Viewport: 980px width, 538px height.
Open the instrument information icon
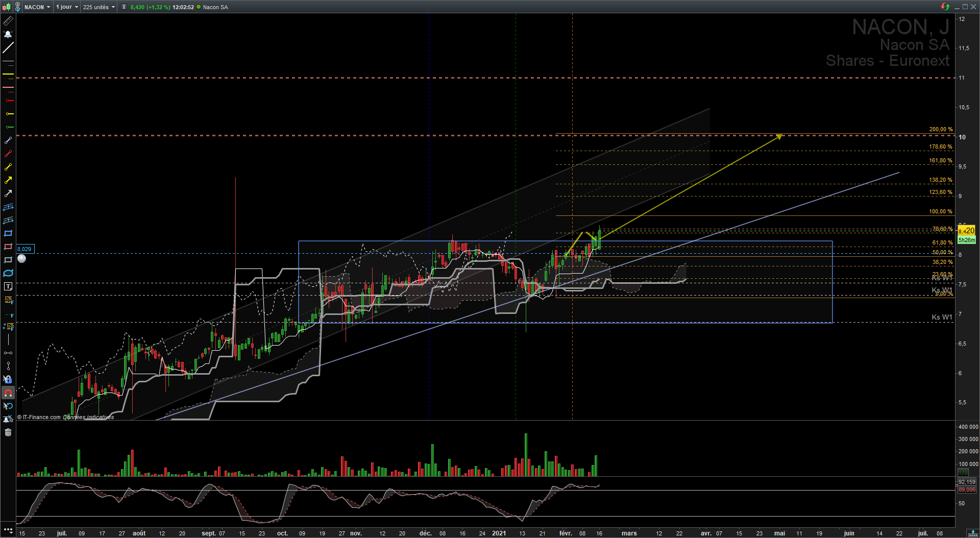click(x=124, y=7)
